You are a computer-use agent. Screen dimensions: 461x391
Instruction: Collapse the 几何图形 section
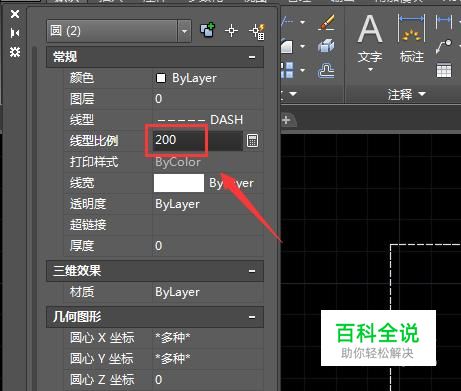point(252,317)
